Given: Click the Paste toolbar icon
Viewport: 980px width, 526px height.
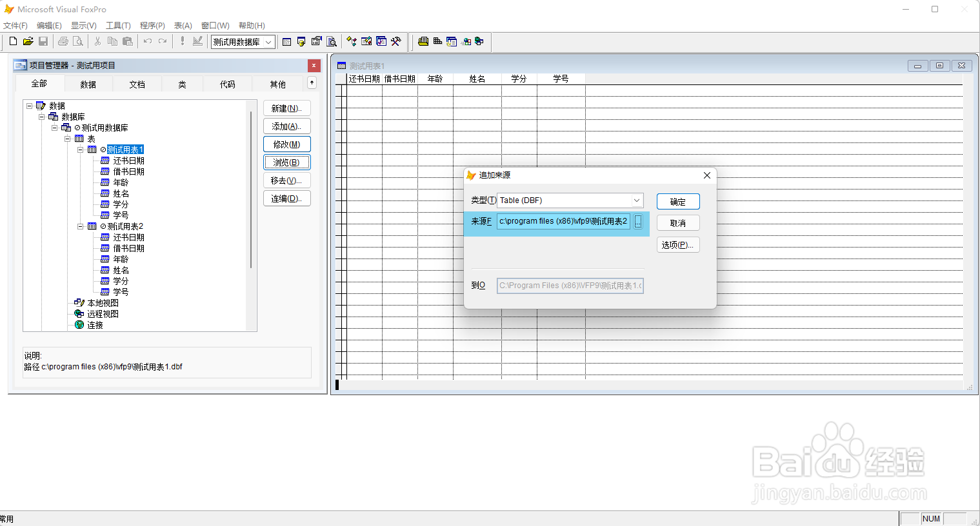Looking at the screenshot, I should 127,41.
